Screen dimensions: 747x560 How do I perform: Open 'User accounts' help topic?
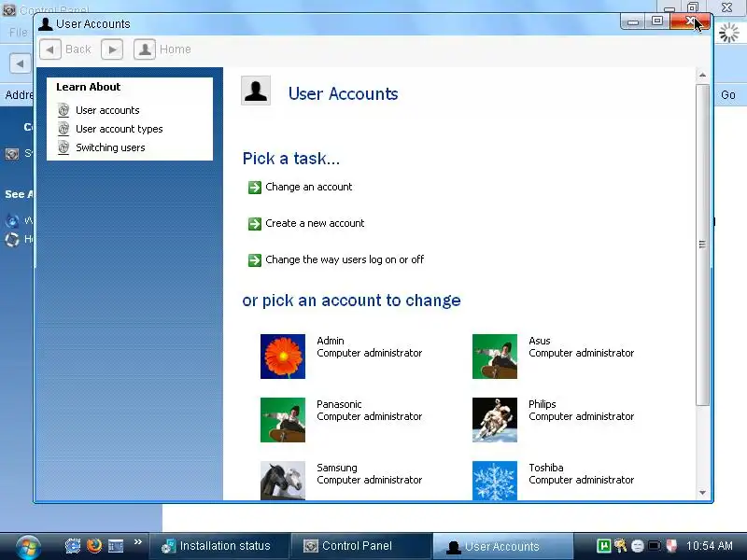107,110
